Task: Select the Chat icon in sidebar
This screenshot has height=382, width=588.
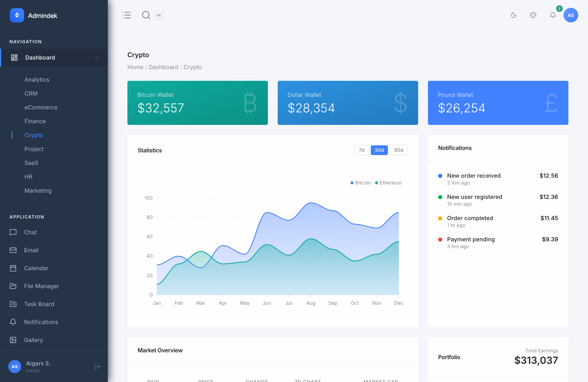Action: [x=13, y=232]
